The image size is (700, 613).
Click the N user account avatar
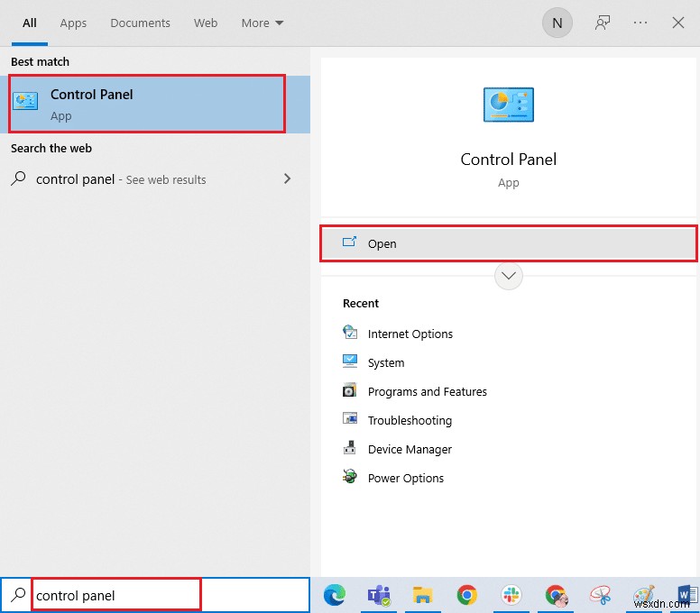point(557,23)
